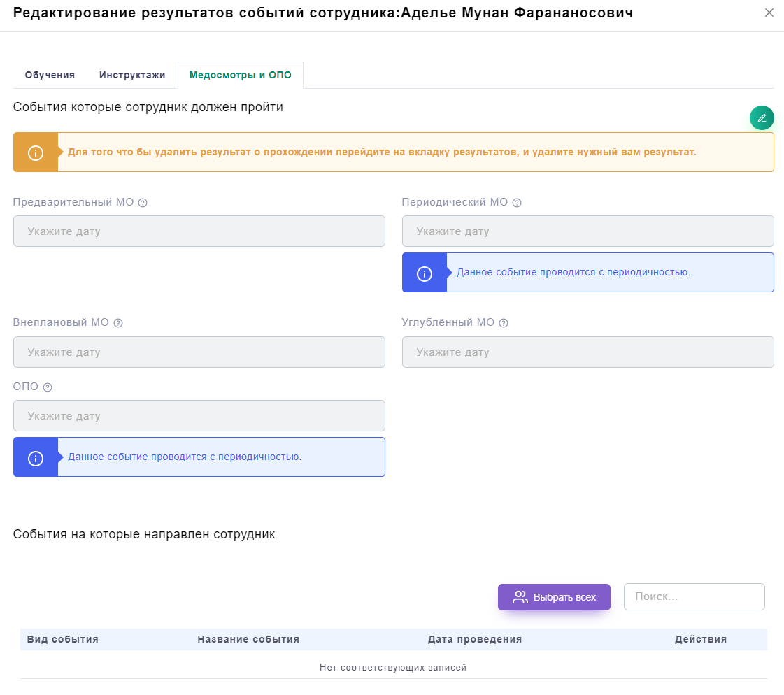Open the Инструктажи tab
Viewport: 784px width, 695px height.
132,75
